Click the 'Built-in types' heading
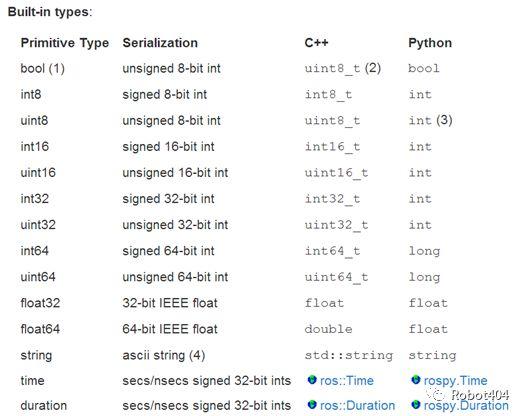525x416 pixels. point(50,12)
